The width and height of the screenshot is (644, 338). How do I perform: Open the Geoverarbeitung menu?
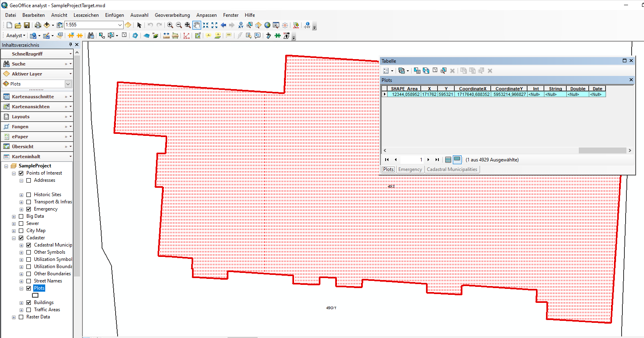pos(172,15)
